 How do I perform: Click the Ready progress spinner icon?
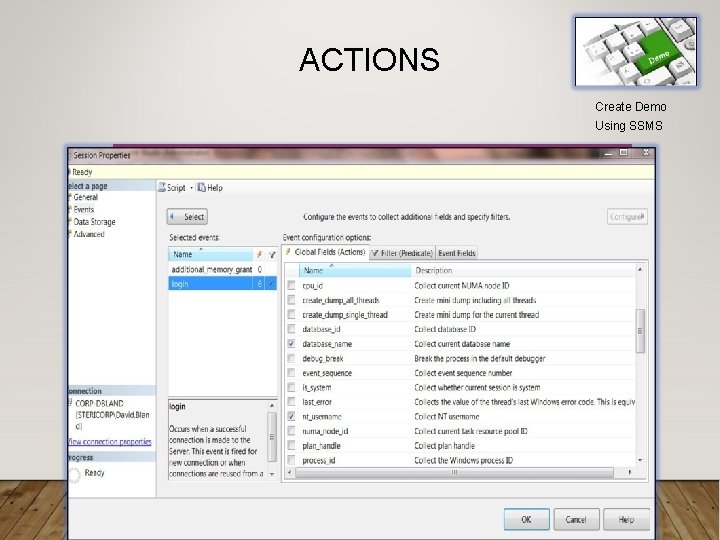74,474
